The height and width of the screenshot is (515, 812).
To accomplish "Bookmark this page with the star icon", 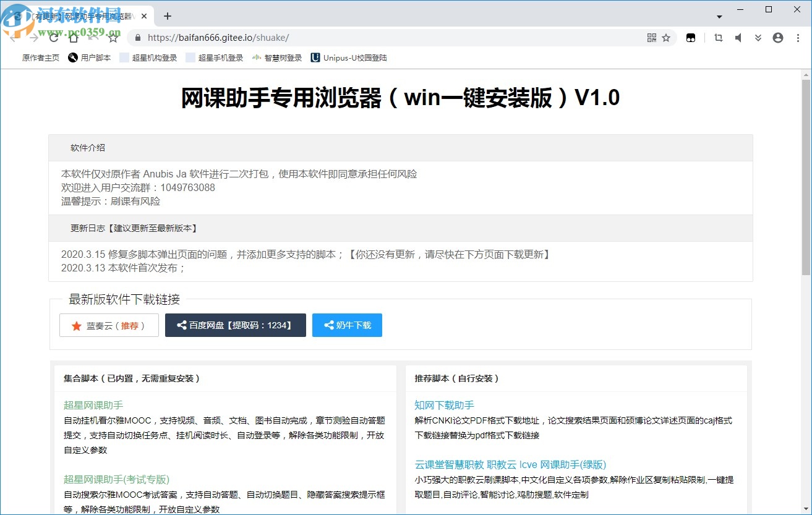I will tap(667, 38).
